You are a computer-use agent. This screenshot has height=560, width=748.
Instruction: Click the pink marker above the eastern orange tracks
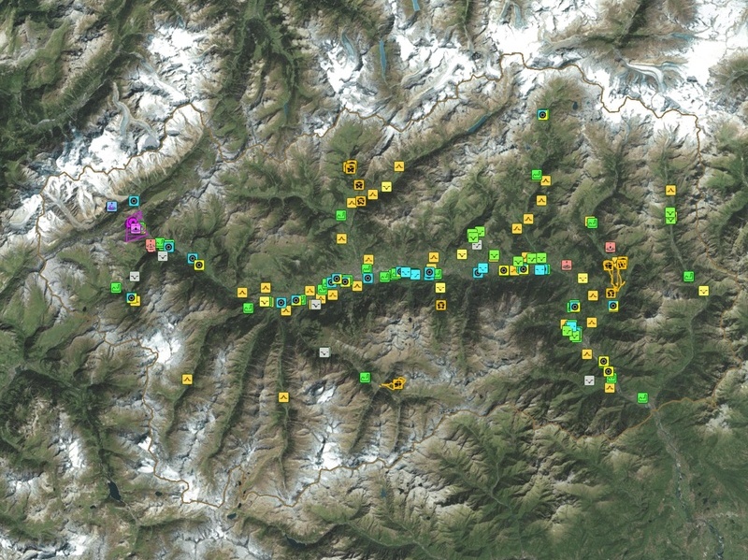click(x=611, y=247)
